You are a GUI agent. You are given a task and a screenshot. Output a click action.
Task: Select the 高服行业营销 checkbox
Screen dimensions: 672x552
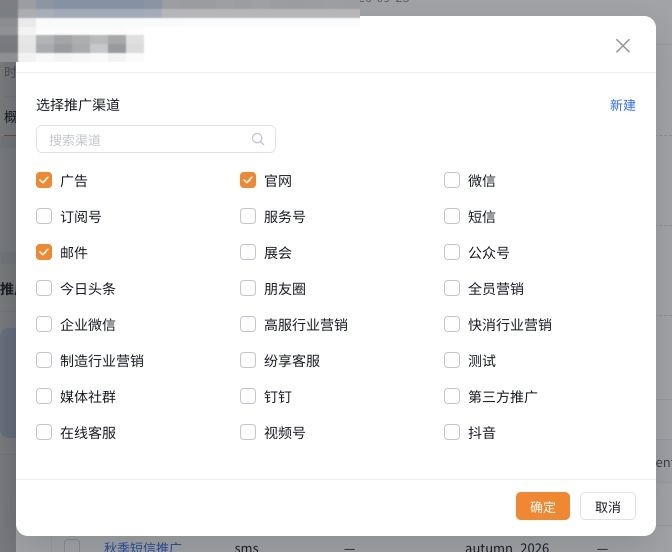click(248, 324)
